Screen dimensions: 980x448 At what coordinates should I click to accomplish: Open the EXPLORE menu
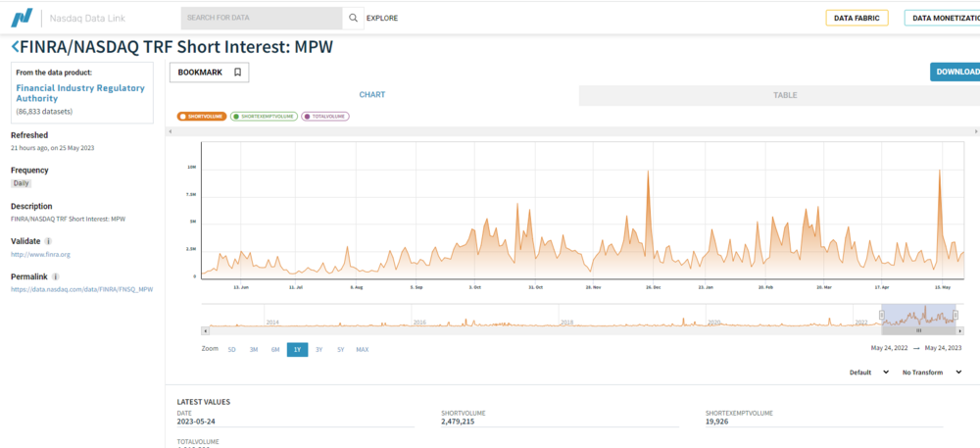coord(382,18)
